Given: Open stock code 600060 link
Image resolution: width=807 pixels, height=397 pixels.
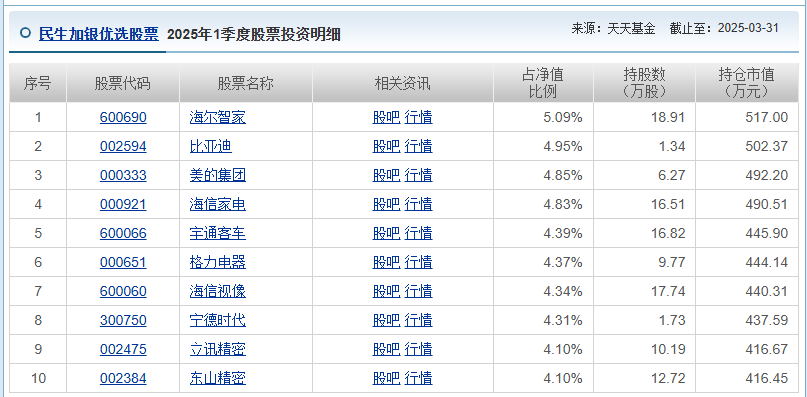Looking at the screenshot, I should (123, 291).
